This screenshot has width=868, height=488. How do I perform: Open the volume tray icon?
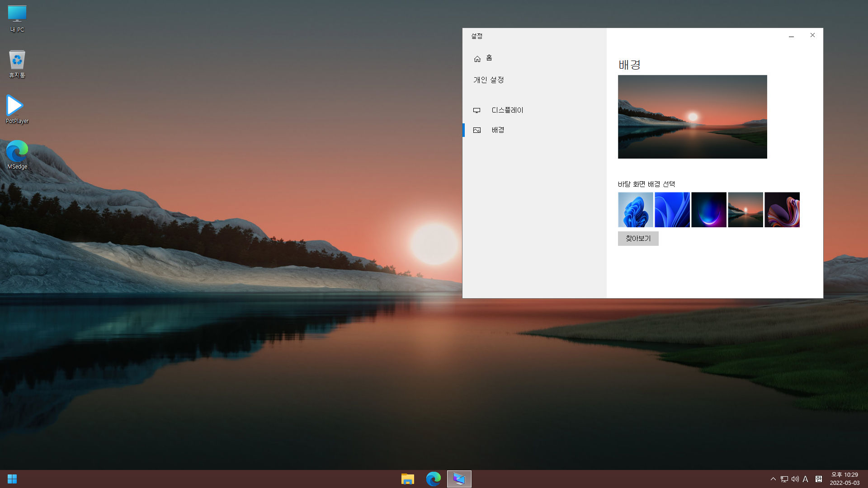(x=795, y=479)
